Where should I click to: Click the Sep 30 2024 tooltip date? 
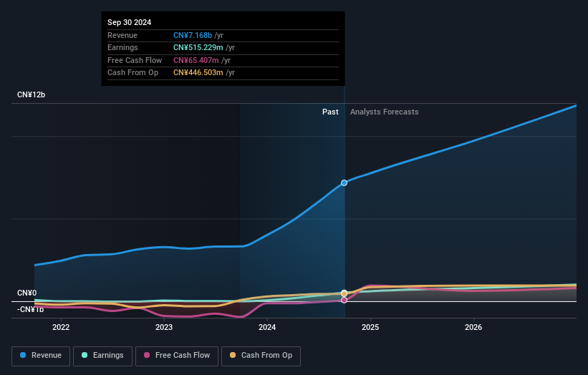tap(130, 22)
